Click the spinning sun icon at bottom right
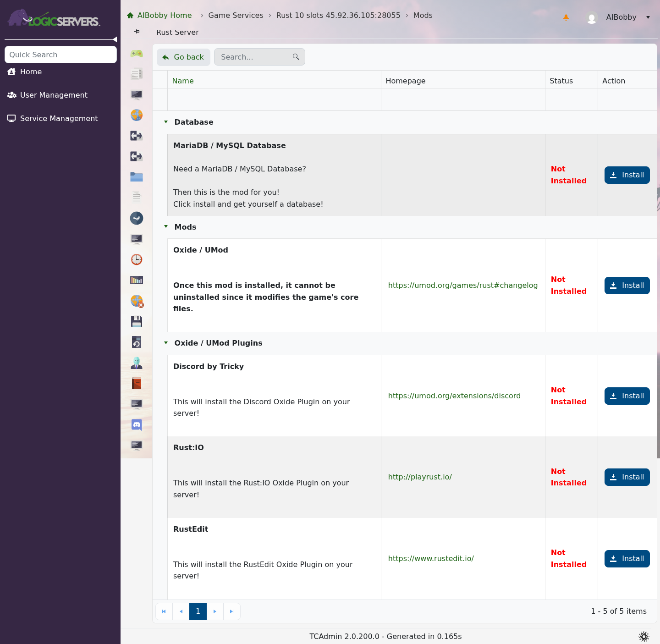This screenshot has width=660, height=644. click(644, 636)
